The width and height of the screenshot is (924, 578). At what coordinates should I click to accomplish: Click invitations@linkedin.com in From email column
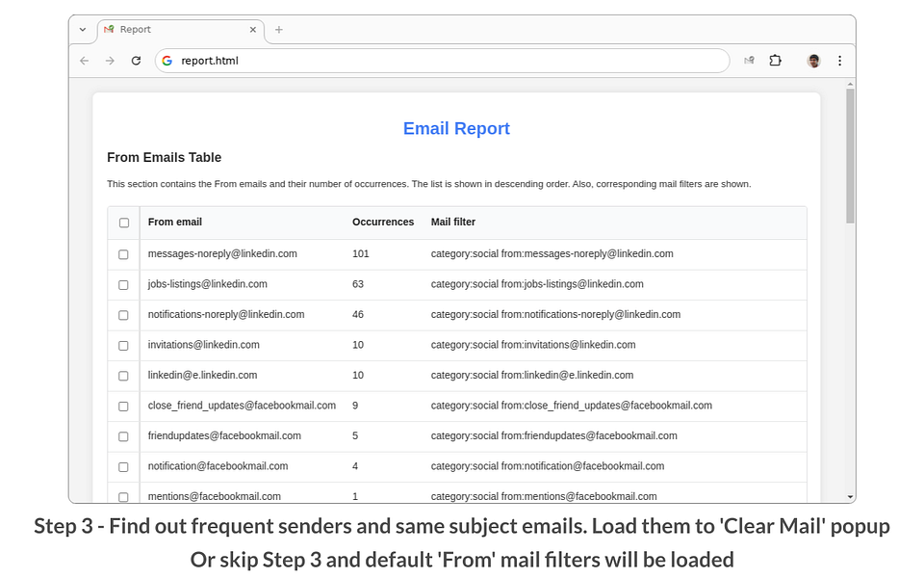(203, 345)
